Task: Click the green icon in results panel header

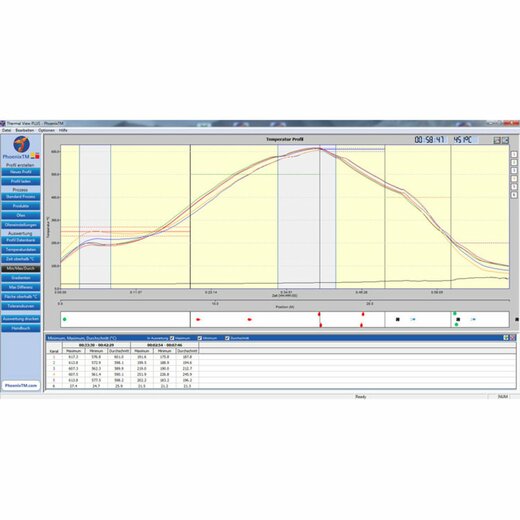Action: coord(506,338)
